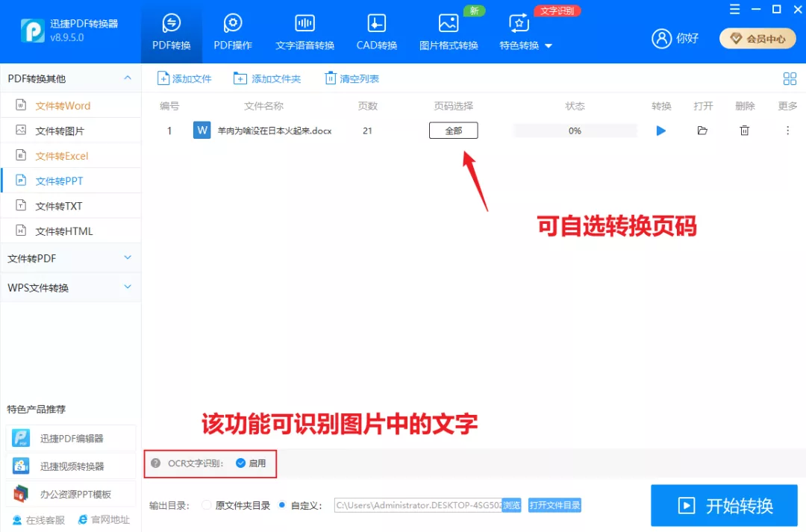Viewport: 806px width, 532px height.
Task: Open the hamburger menu in title bar
Action: coord(734,9)
